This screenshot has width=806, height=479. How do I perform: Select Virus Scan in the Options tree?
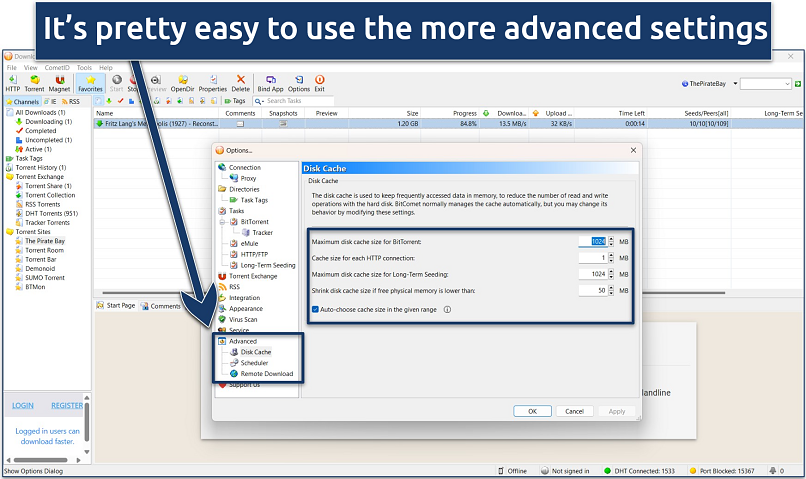click(243, 319)
